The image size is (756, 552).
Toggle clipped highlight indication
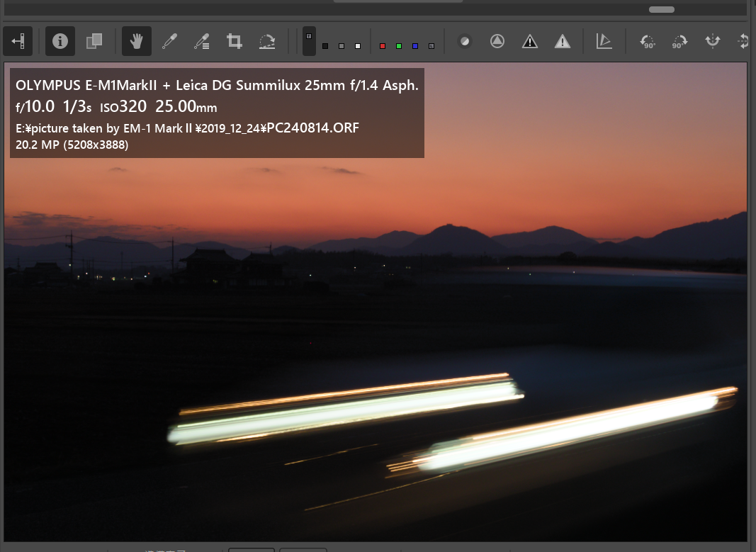coord(562,41)
